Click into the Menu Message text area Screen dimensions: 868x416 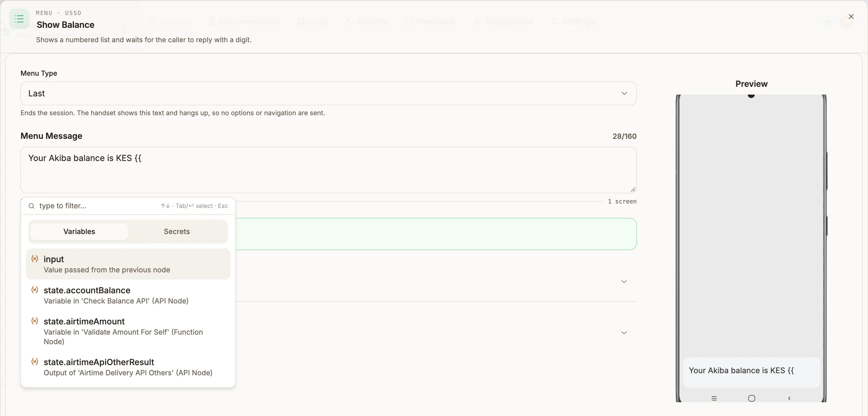[x=328, y=170]
